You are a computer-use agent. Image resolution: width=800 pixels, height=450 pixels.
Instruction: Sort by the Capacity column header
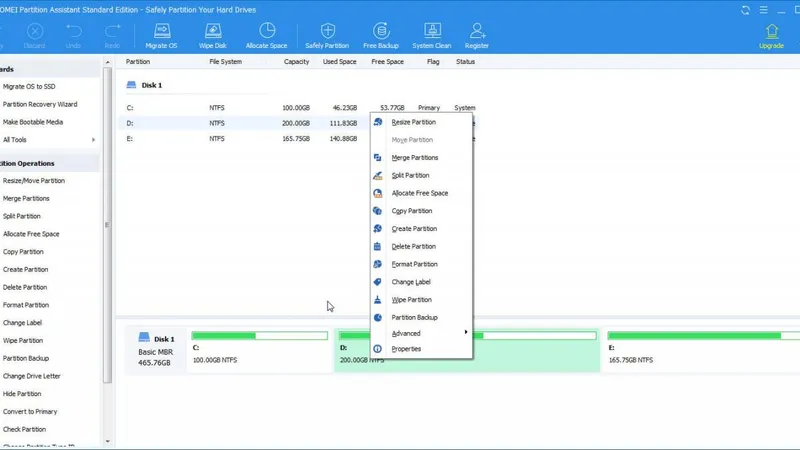tap(296, 62)
